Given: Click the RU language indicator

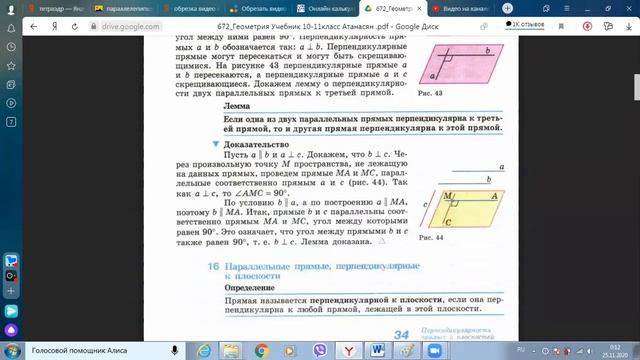Looking at the screenshot, I should [521, 350].
